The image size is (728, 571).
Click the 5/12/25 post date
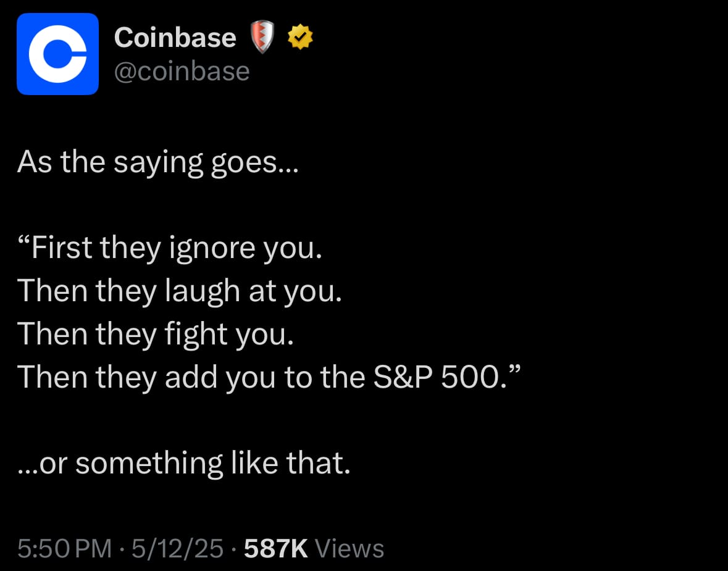(x=177, y=549)
